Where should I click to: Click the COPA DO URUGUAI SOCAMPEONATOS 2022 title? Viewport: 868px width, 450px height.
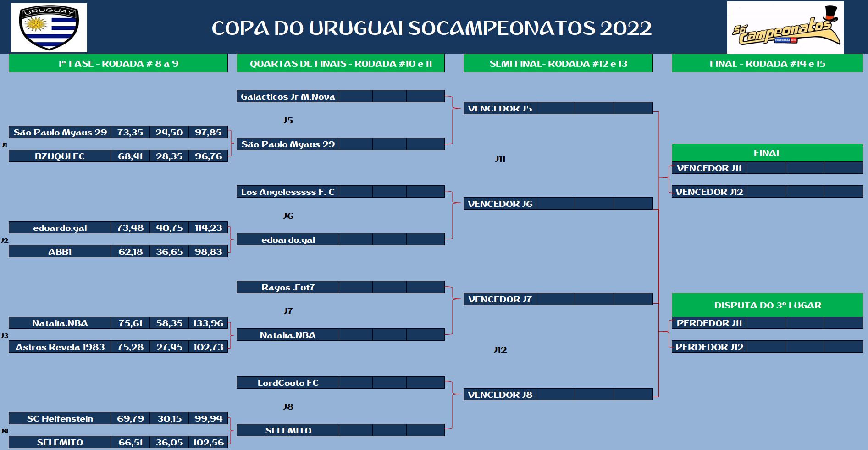[x=431, y=28]
